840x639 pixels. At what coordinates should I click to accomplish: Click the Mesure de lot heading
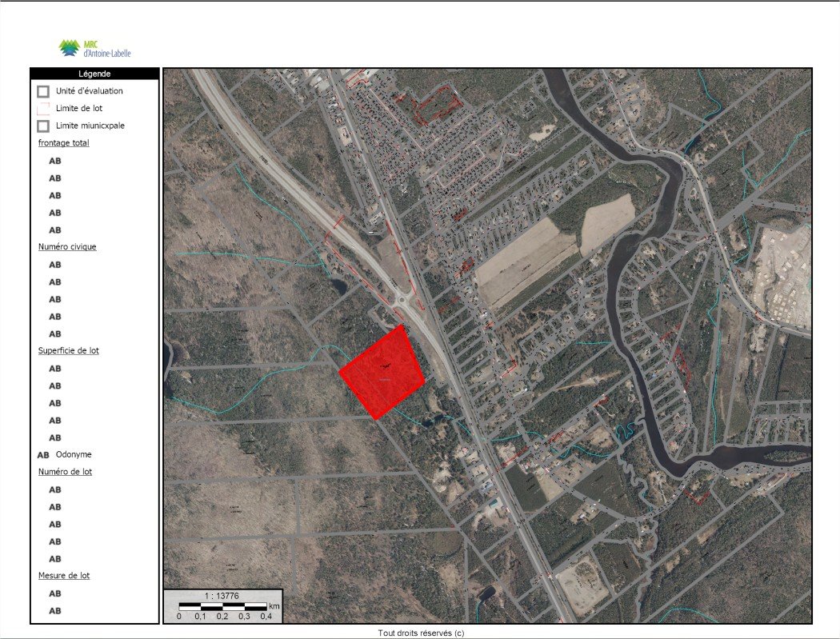click(x=63, y=576)
